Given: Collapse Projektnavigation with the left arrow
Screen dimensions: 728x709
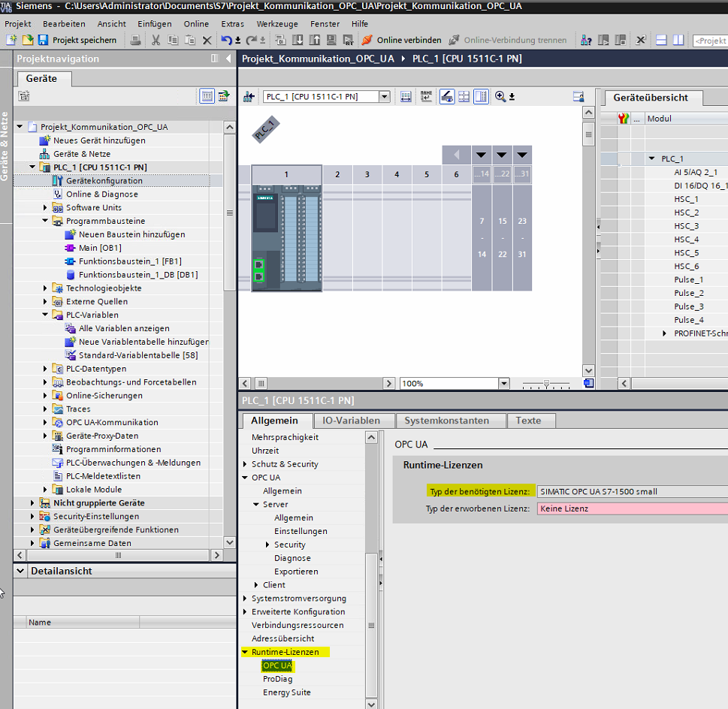Looking at the screenshot, I should point(228,59).
